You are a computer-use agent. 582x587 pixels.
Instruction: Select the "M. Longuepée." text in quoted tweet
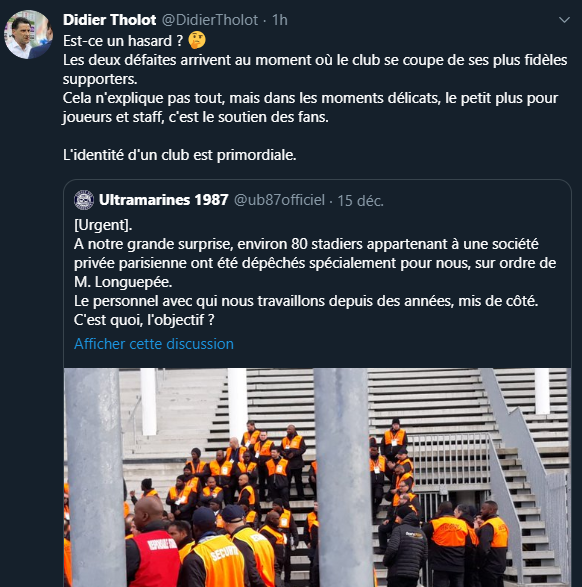coord(123,282)
